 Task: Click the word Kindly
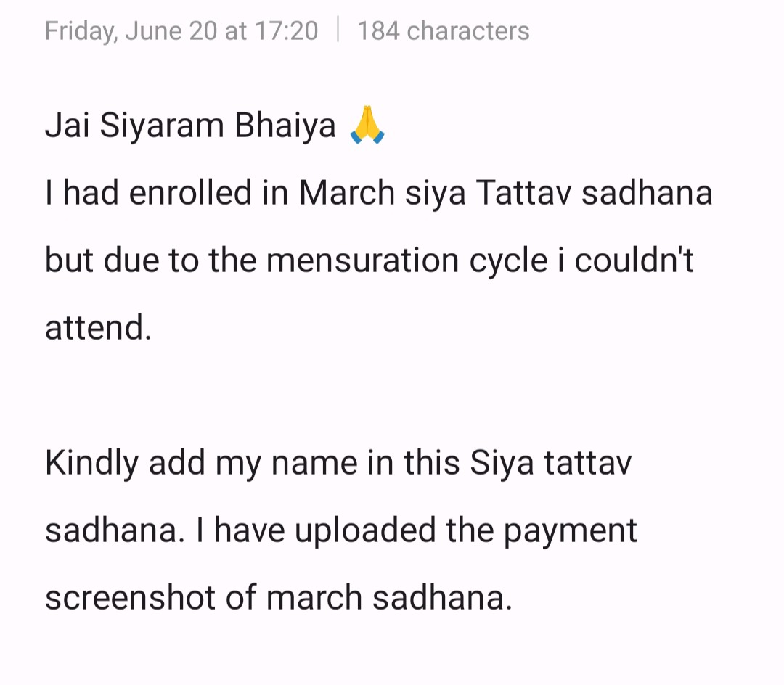coord(91,464)
